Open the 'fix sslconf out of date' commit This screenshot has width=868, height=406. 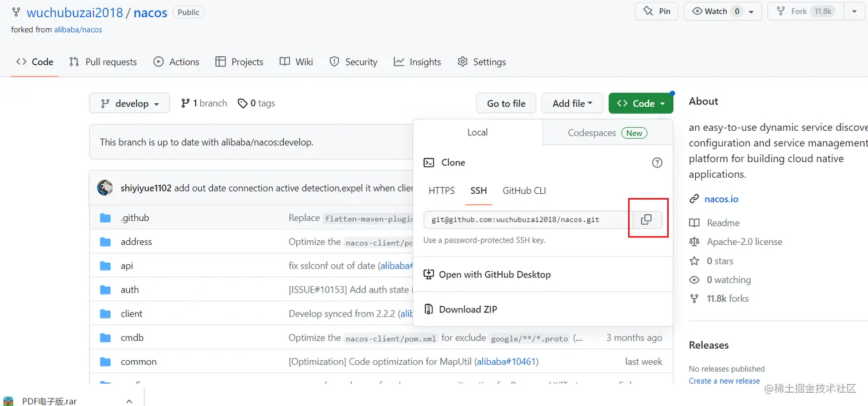[x=332, y=266]
